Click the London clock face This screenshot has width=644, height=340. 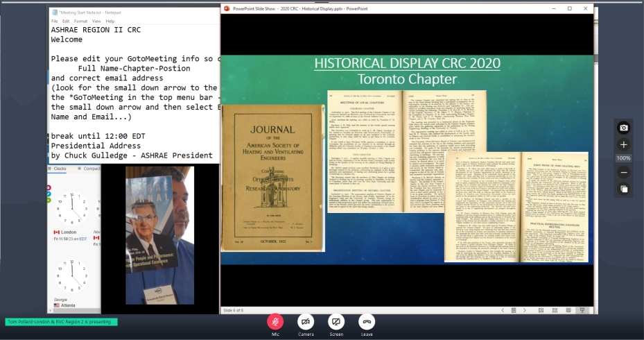[72, 208]
